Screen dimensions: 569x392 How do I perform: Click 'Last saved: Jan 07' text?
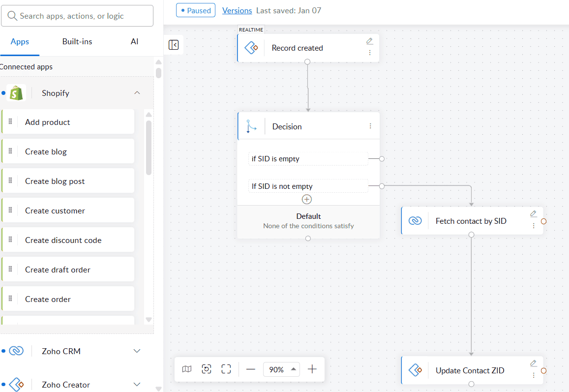289,10
